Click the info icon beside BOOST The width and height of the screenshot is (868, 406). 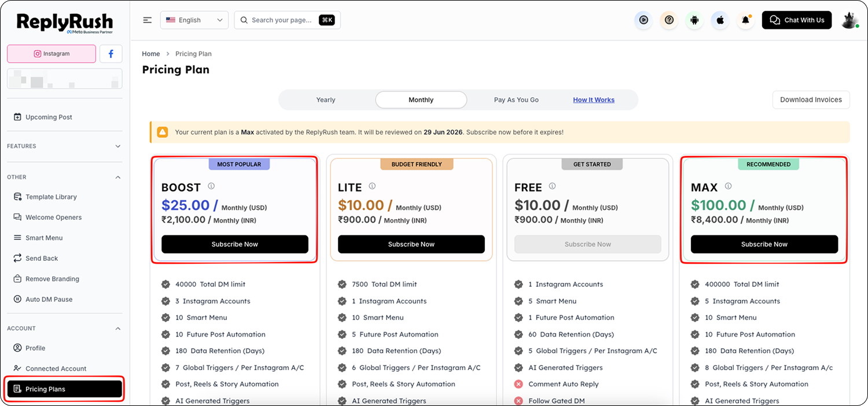(211, 186)
